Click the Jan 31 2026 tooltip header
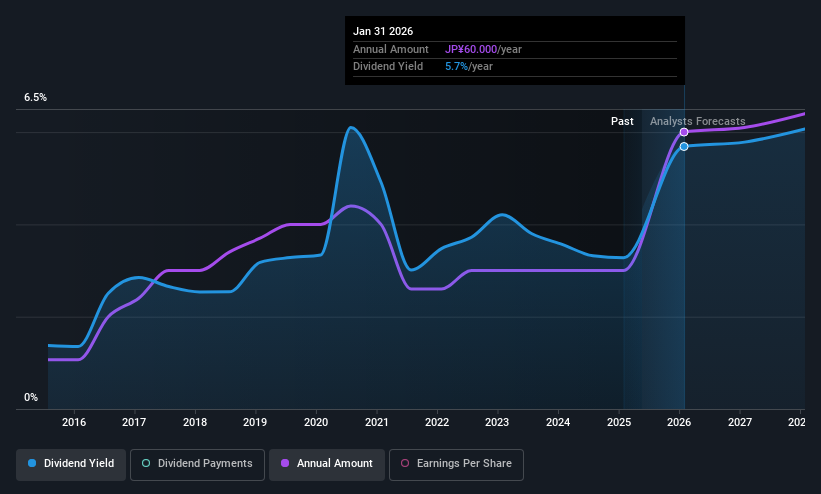 pos(383,31)
